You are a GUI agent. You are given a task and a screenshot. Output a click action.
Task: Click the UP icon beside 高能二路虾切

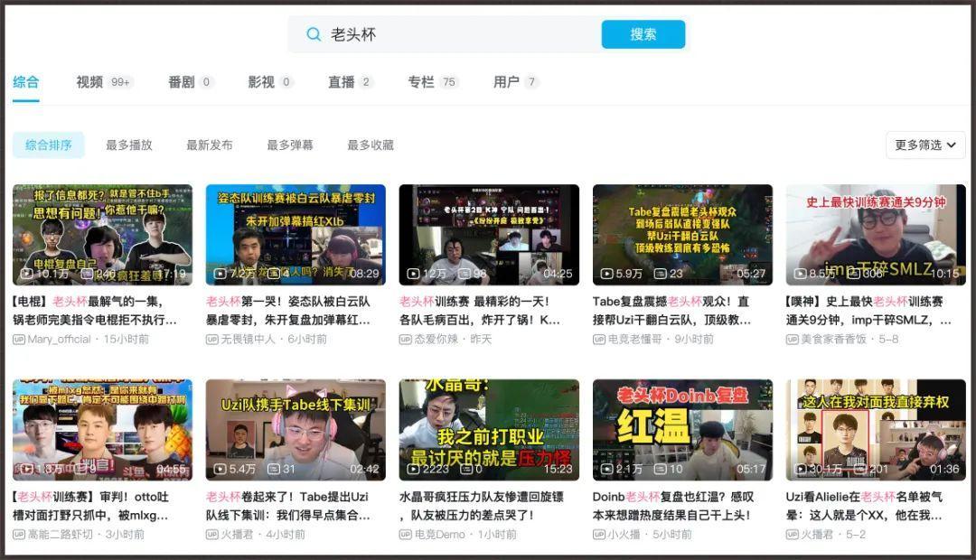pyautogui.click(x=19, y=535)
